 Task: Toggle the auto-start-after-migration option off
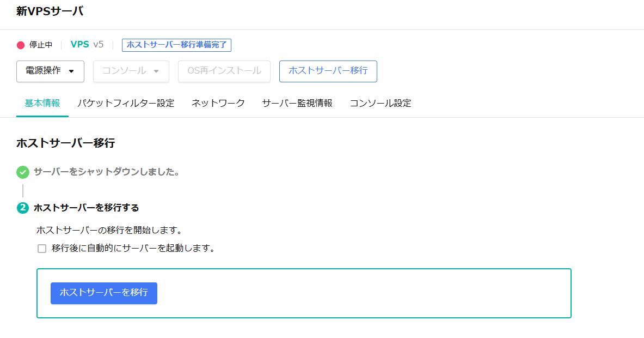coord(41,249)
